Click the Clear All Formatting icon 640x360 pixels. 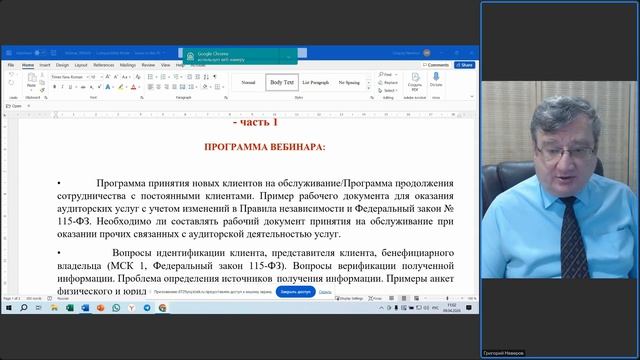138,77
